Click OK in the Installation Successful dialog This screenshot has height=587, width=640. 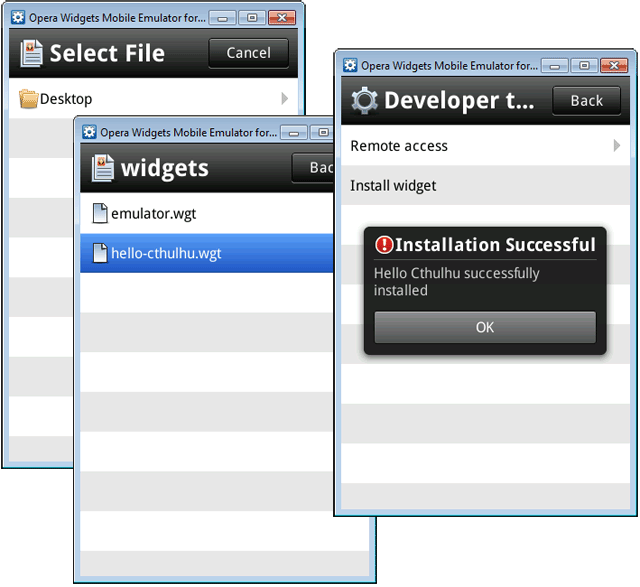(485, 327)
